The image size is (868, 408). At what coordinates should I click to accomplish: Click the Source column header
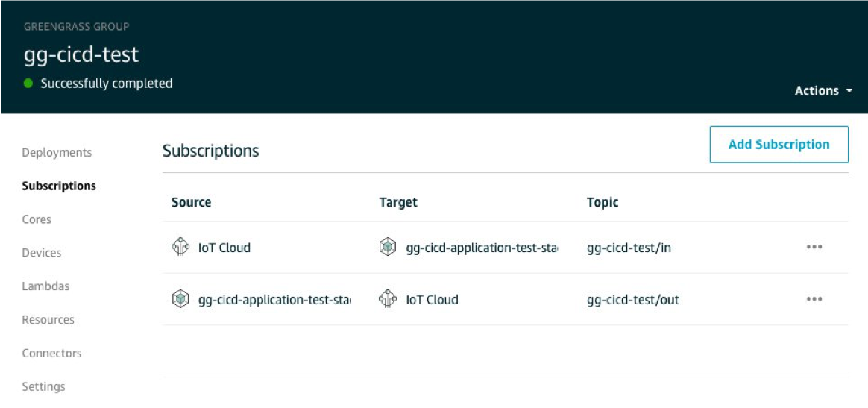[191, 202]
